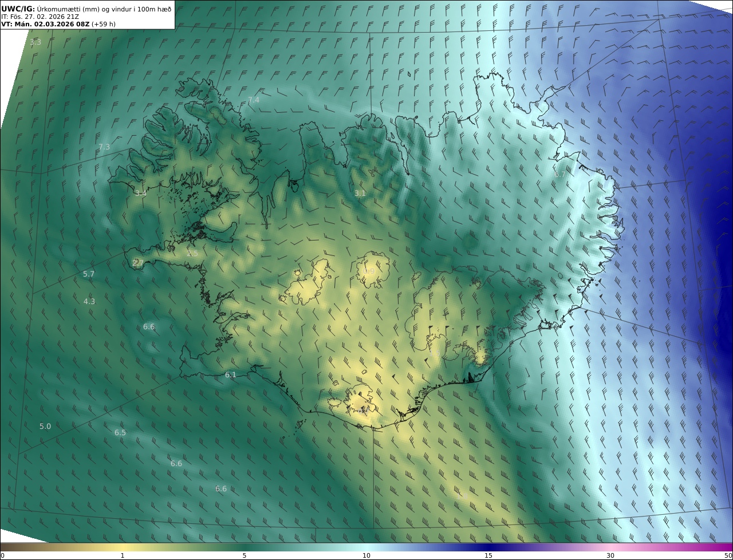The width and height of the screenshot is (733, 560).
Task: Click the map value "3.4"
Action: [x=141, y=193]
